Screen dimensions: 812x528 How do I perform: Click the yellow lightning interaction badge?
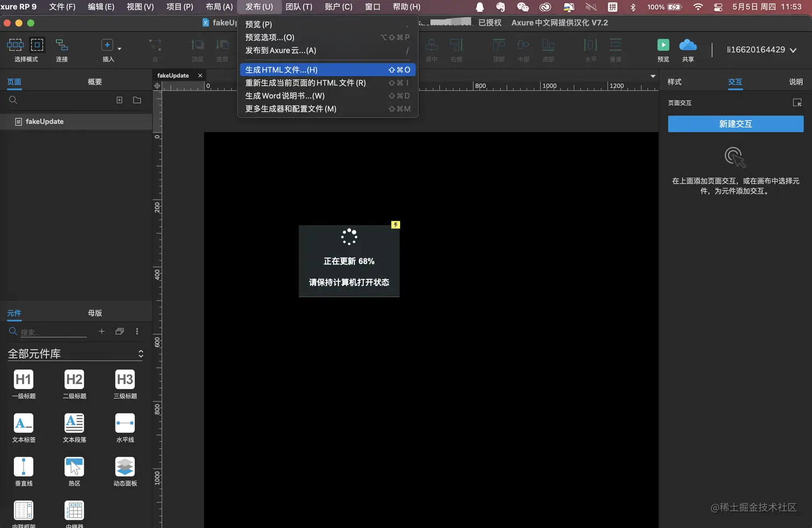pos(395,225)
